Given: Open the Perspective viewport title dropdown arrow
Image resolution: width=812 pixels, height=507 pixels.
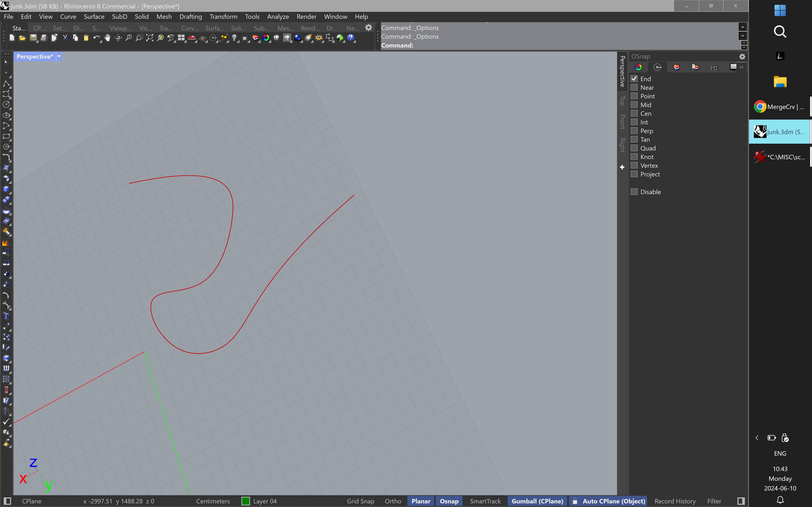Looking at the screenshot, I should (59, 56).
